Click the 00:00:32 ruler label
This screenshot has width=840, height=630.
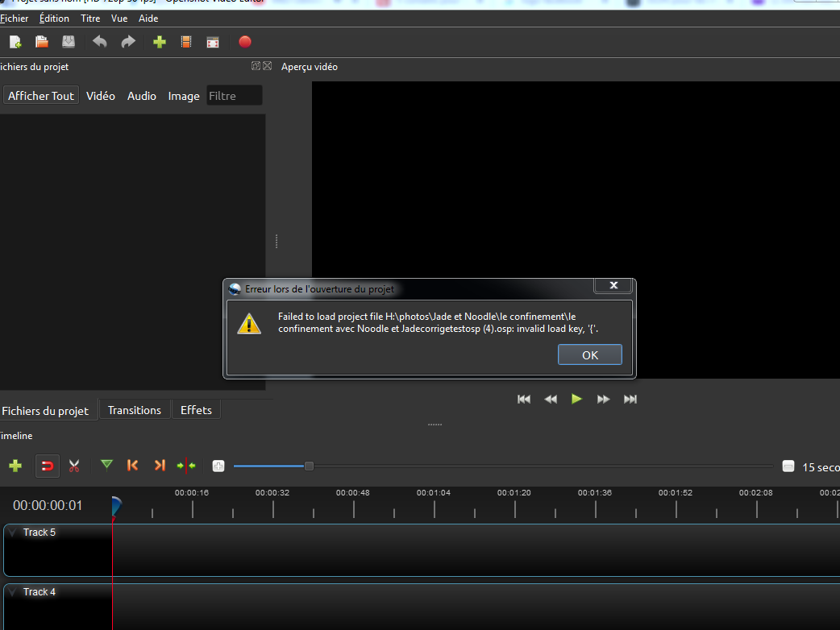272,492
